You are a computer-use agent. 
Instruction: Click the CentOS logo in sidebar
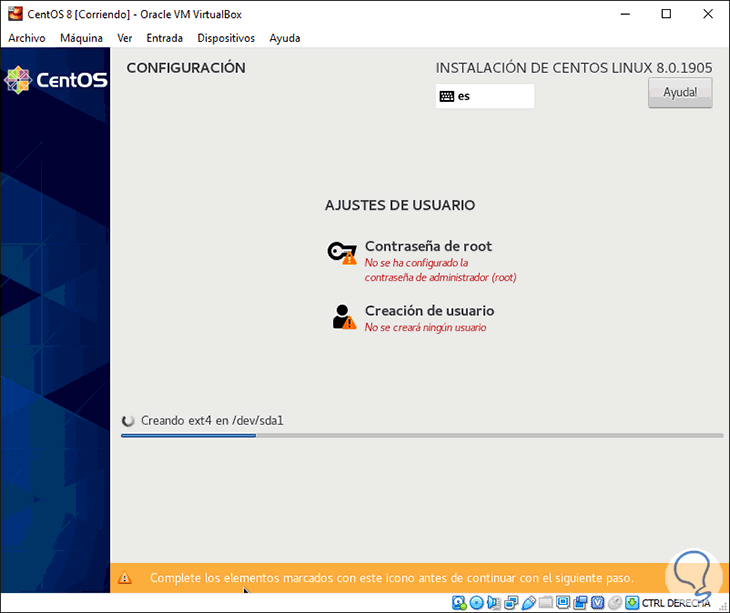(56, 80)
